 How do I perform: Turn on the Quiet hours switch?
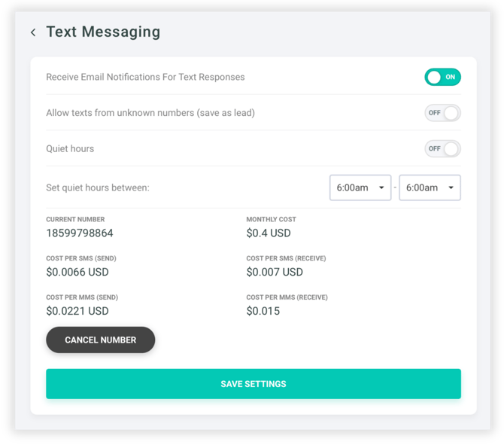click(x=442, y=148)
